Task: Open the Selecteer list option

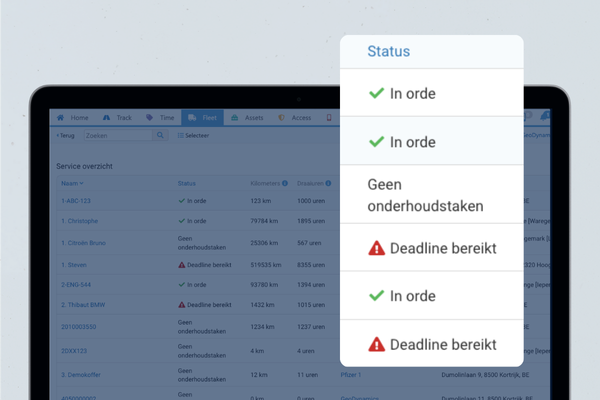Action: point(193,135)
